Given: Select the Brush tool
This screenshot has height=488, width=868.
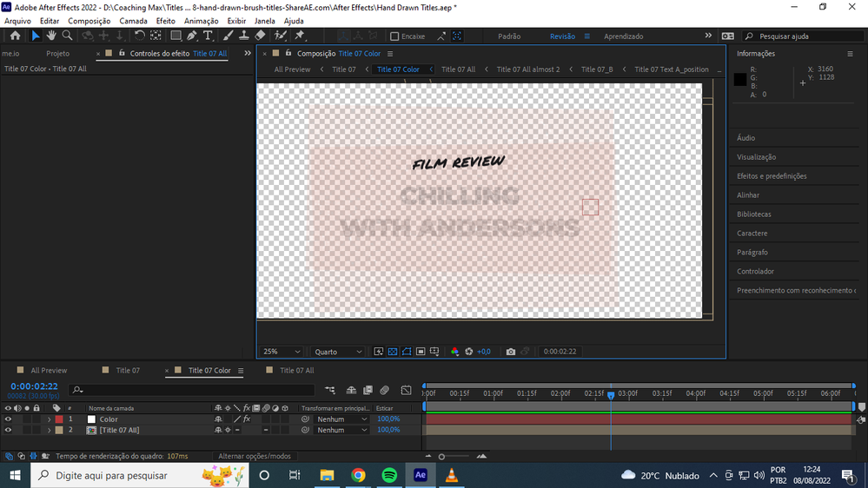Looking at the screenshot, I should coord(228,36).
